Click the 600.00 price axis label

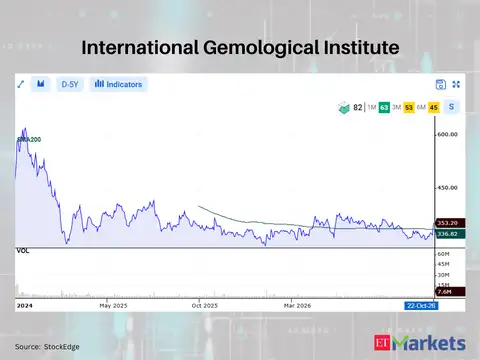coord(447,134)
